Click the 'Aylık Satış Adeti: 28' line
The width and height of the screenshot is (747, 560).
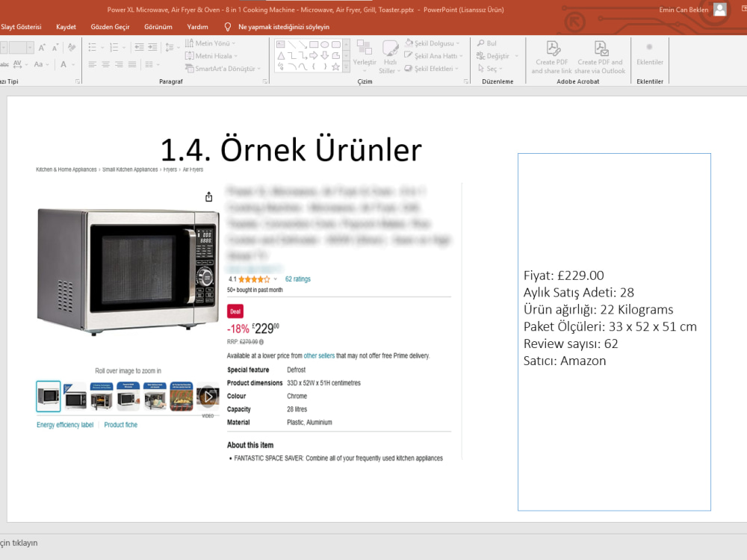point(579,293)
